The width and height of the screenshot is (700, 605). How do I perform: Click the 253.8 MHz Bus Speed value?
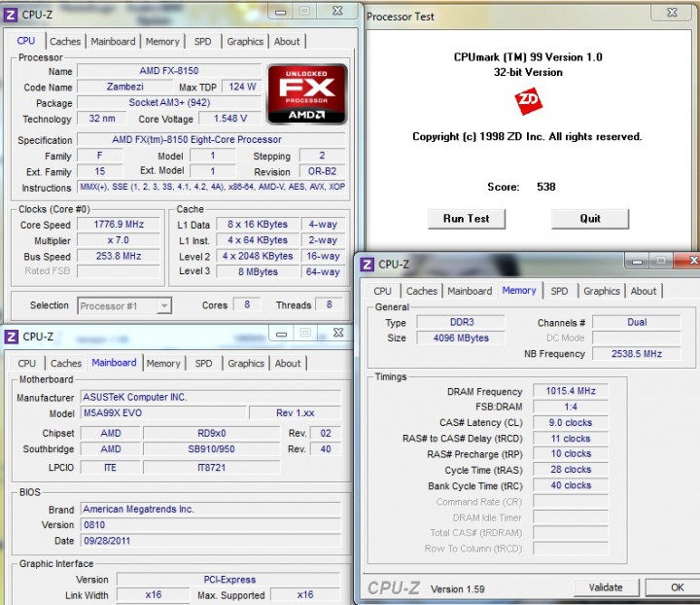pyautogui.click(x=119, y=256)
